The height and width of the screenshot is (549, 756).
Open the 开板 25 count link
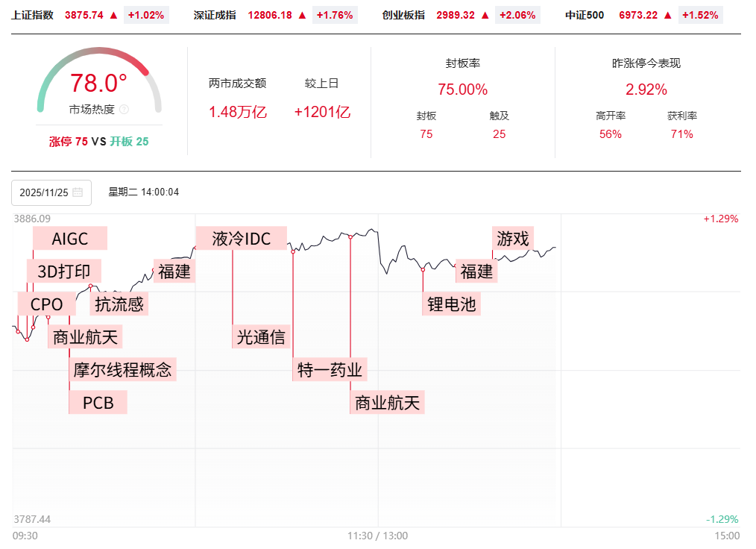pos(129,141)
